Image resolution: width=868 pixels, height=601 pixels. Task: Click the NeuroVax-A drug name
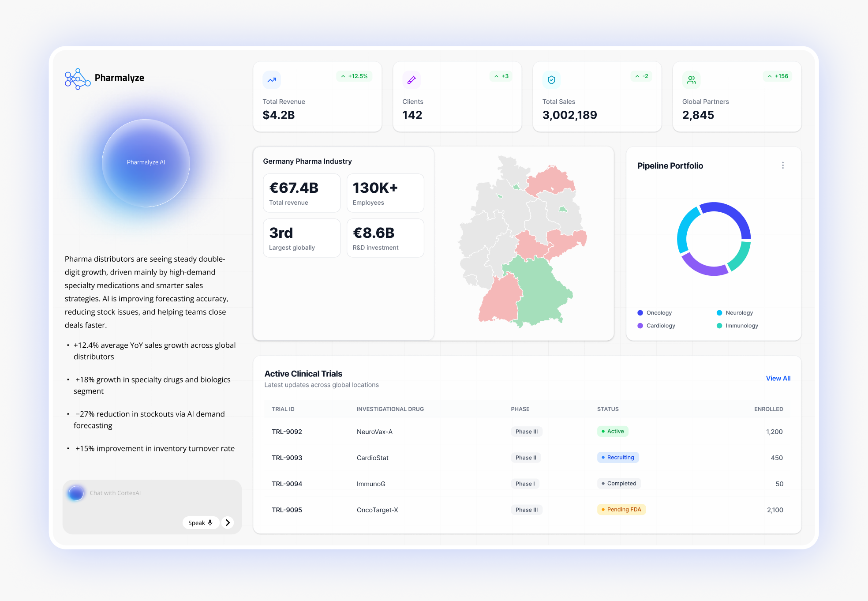374,432
